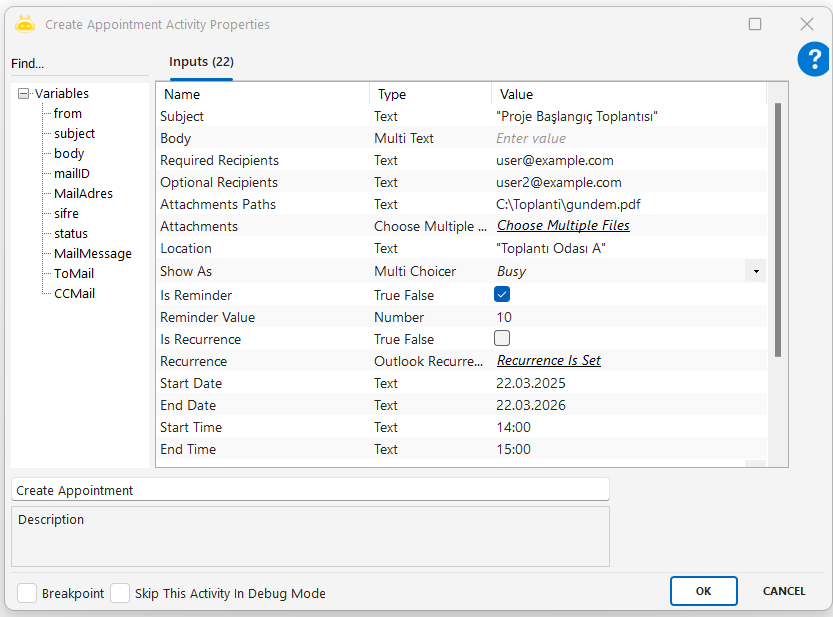Toggle the Breakpoint checkbox
Screen dimensions: 833x617
(27, 593)
